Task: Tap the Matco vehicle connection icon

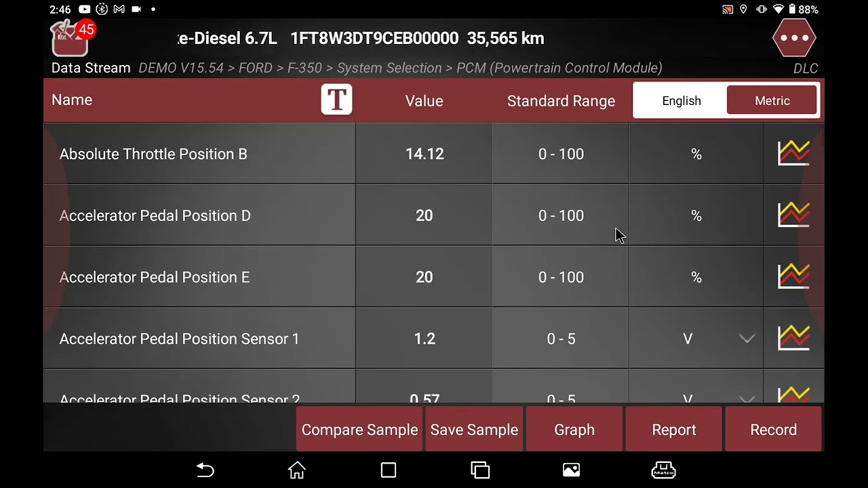Action: point(663,470)
